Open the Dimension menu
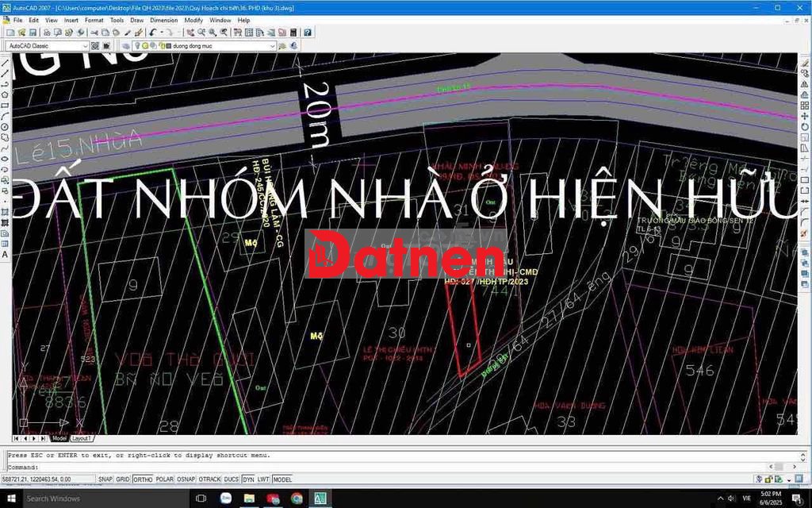This screenshot has height=508, width=812. [163, 20]
